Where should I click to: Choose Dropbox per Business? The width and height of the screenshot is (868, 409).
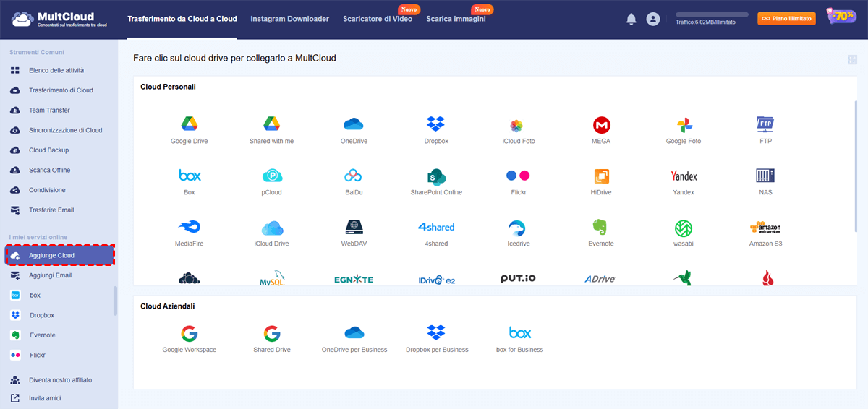(x=436, y=339)
